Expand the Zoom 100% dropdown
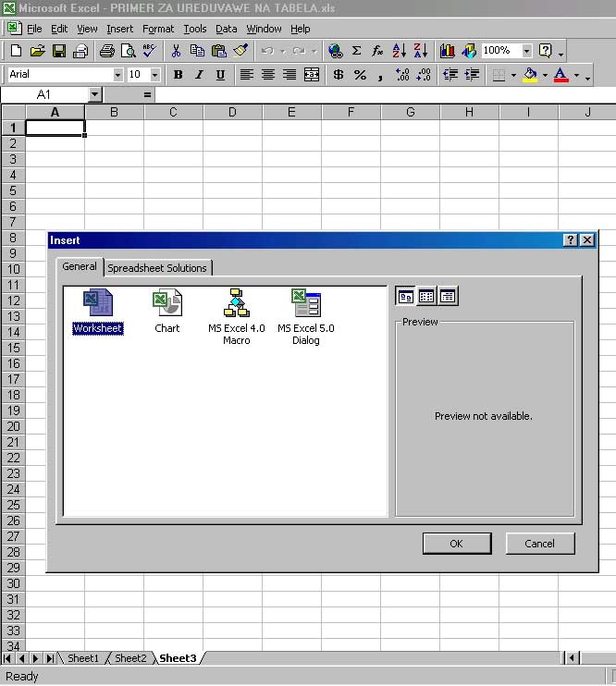The height and width of the screenshot is (686, 616). coord(526,51)
